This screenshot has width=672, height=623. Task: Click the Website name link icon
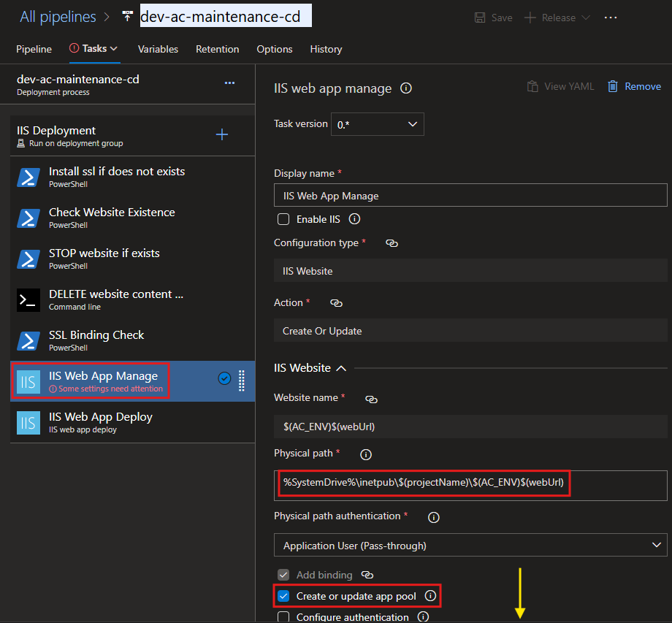click(371, 400)
